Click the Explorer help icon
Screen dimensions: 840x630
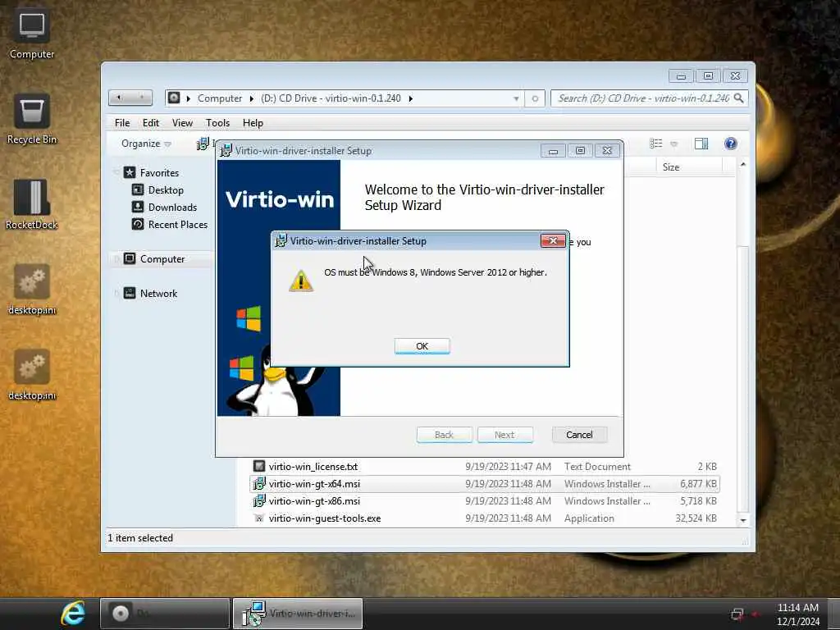coord(730,144)
